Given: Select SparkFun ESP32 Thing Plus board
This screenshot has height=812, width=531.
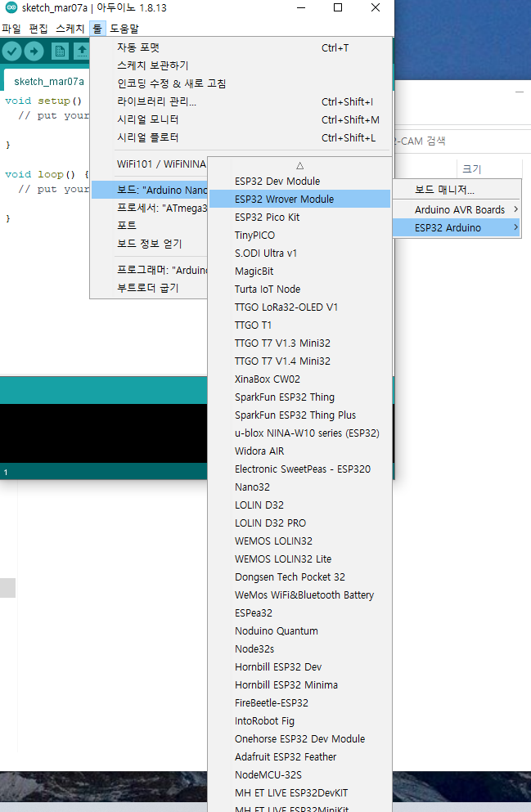Looking at the screenshot, I should (300, 415).
